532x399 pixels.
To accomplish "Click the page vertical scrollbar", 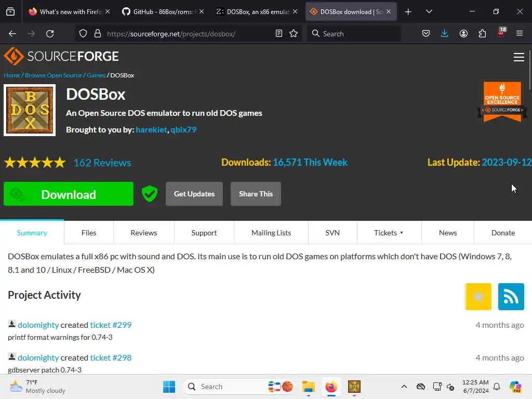I will pyautogui.click(x=530, y=70).
